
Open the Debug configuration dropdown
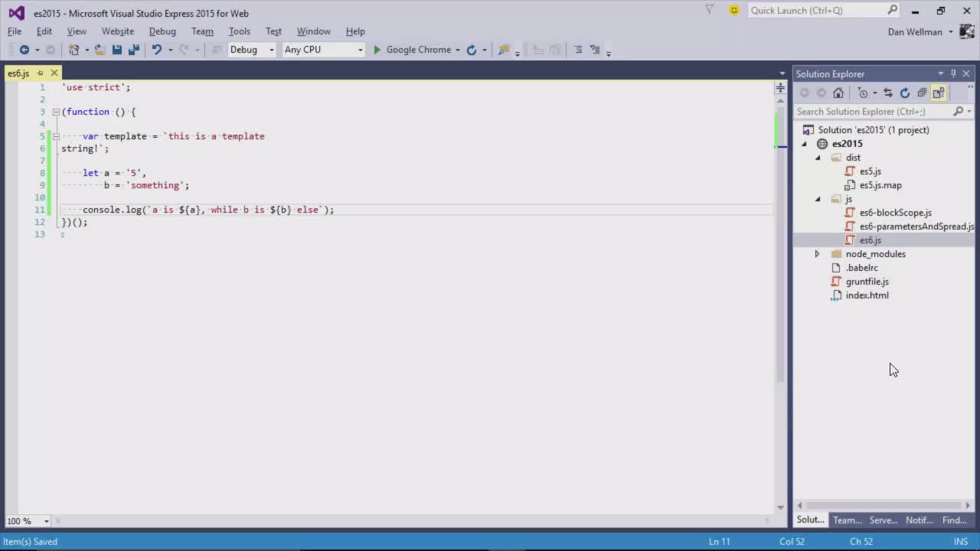[251, 50]
